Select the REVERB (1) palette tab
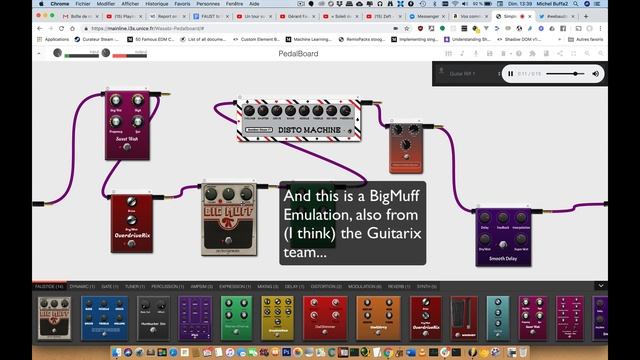 pyautogui.click(x=399, y=287)
